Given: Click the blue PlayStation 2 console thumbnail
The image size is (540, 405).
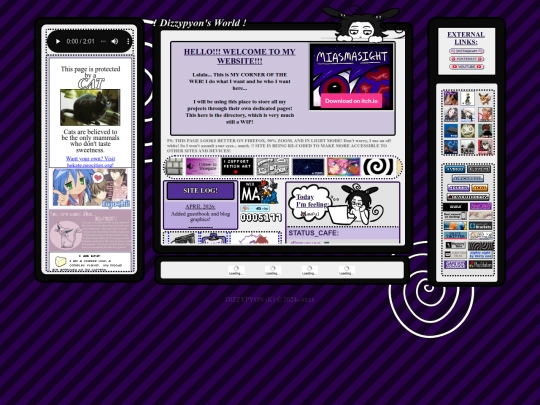Looking at the screenshot, I should (x=451, y=131).
